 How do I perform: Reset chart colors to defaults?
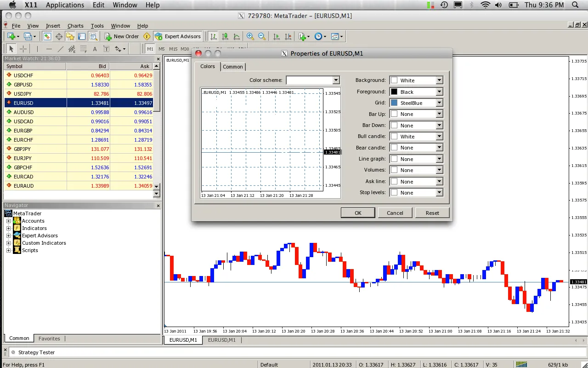[x=432, y=213]
